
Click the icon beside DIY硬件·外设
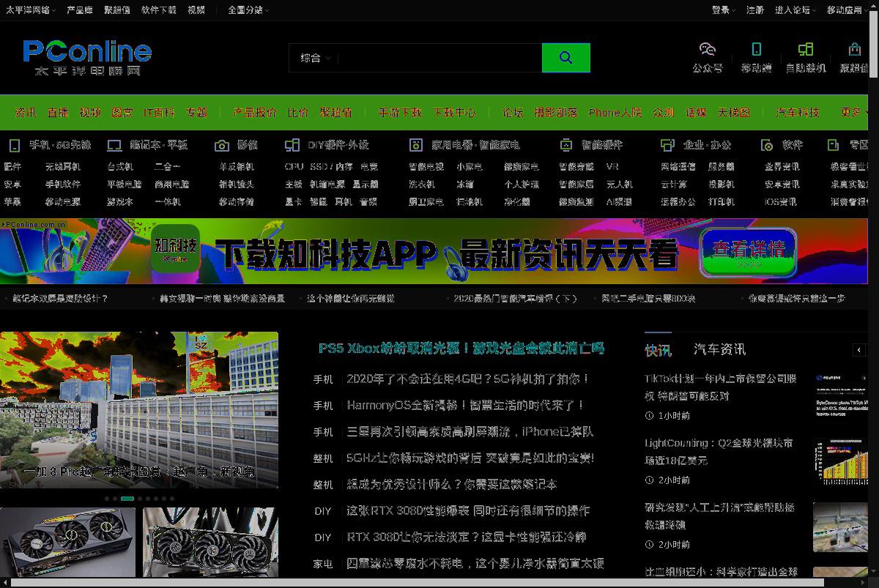pos(292,145)
